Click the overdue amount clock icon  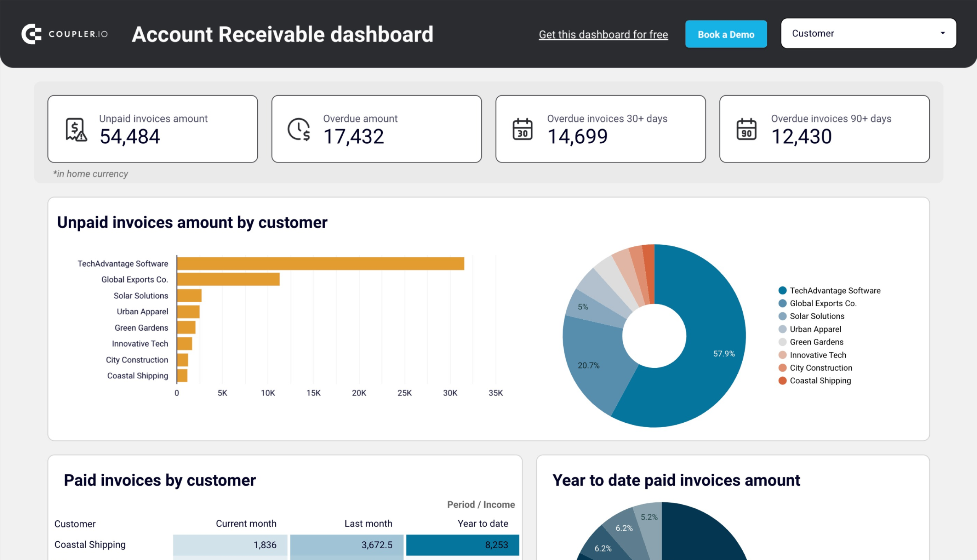click(297, 129)
